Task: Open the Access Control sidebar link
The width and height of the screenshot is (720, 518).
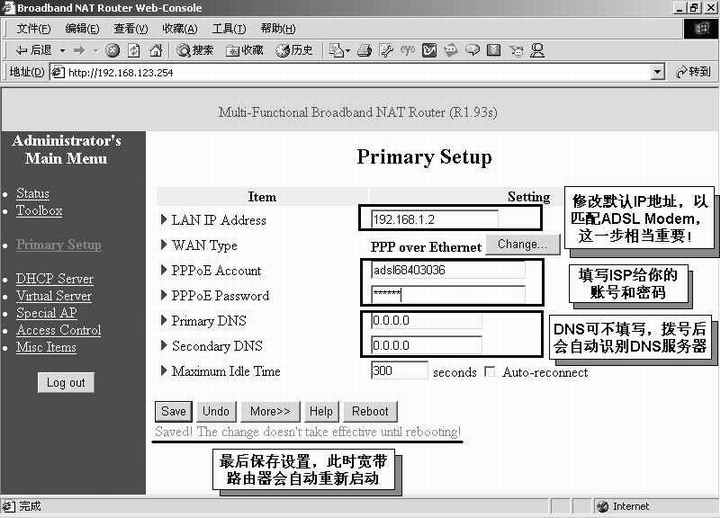Action: (x=59, y=330)
